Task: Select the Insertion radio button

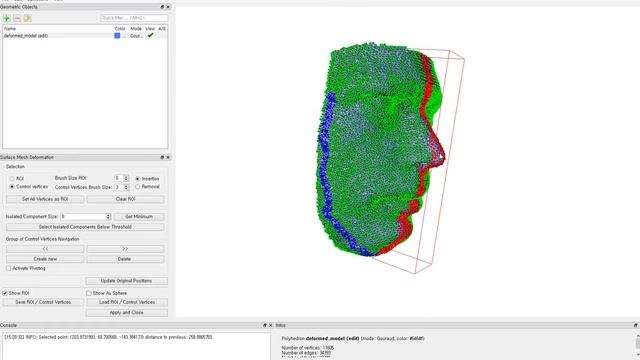Action: coord(138,179)
